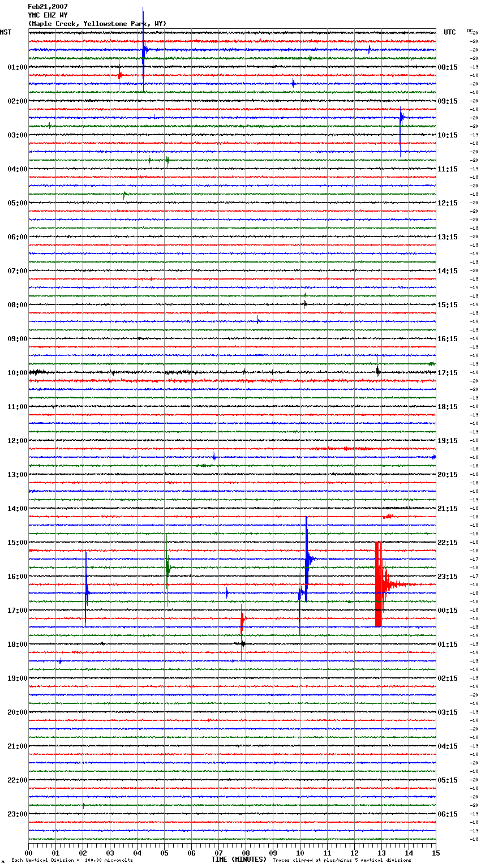The image size is (481, 868).
Task: Click the red spike near minute 3 at 01:15
Action: (119, 75)
